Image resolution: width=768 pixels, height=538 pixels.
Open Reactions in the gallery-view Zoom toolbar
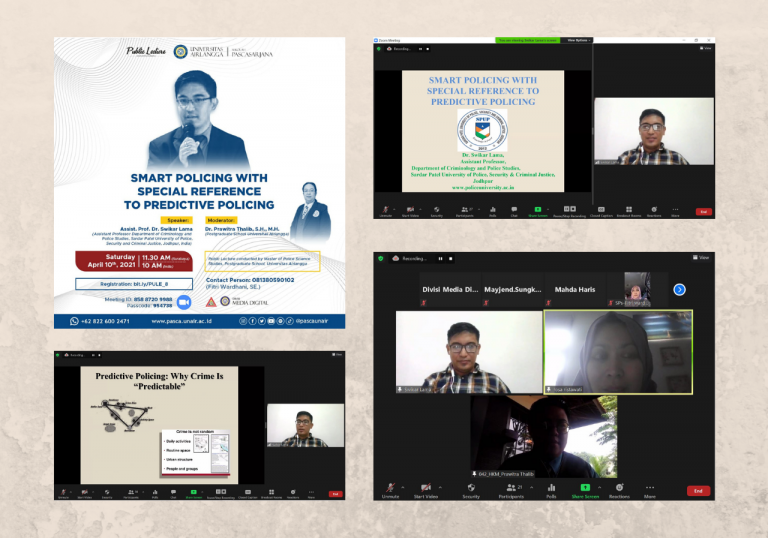(619, 490)
